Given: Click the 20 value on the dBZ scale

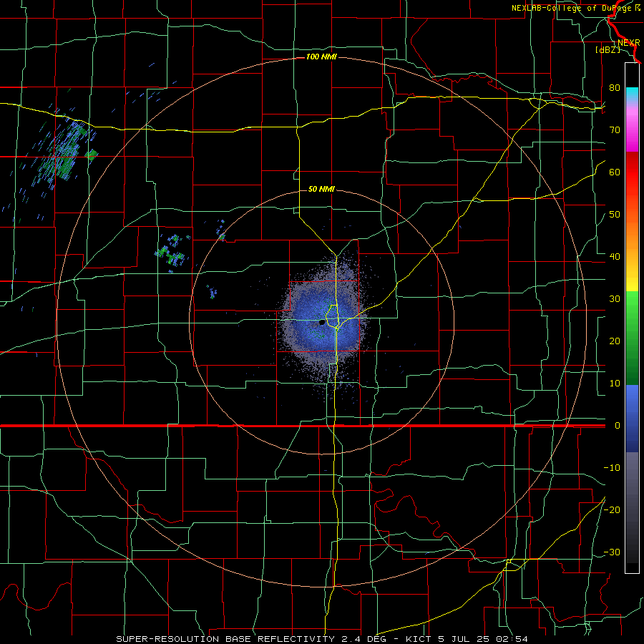Looking at the screenshot, I should pyautogui.click(x=615, y=341).
